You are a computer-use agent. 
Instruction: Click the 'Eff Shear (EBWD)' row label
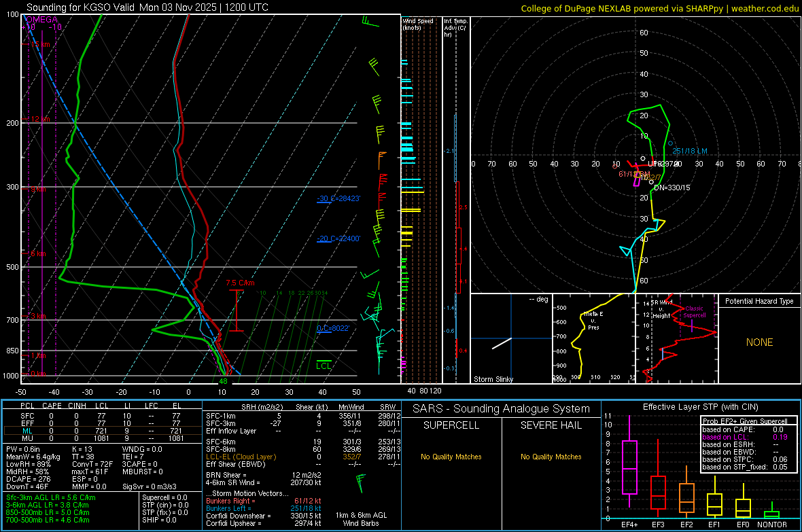236,464
